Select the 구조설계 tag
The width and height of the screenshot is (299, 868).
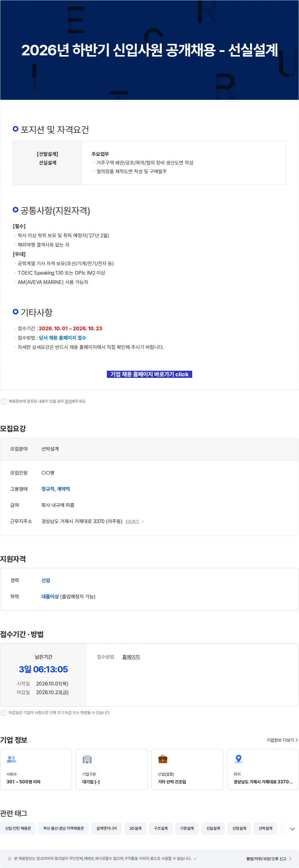click(161, 828)
